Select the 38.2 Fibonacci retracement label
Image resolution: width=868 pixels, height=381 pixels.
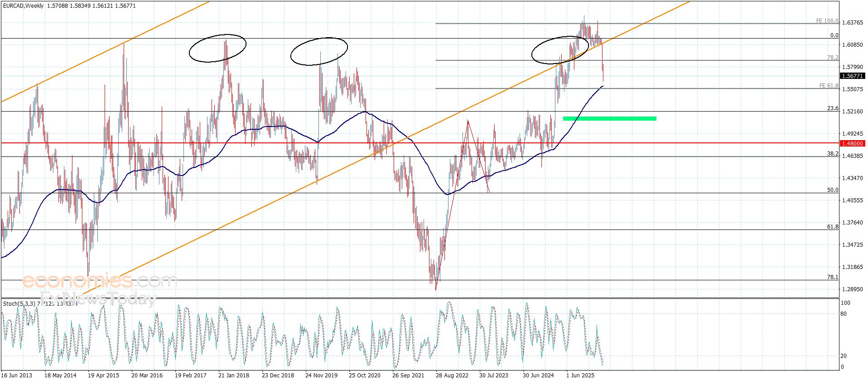tap(833, 154)
